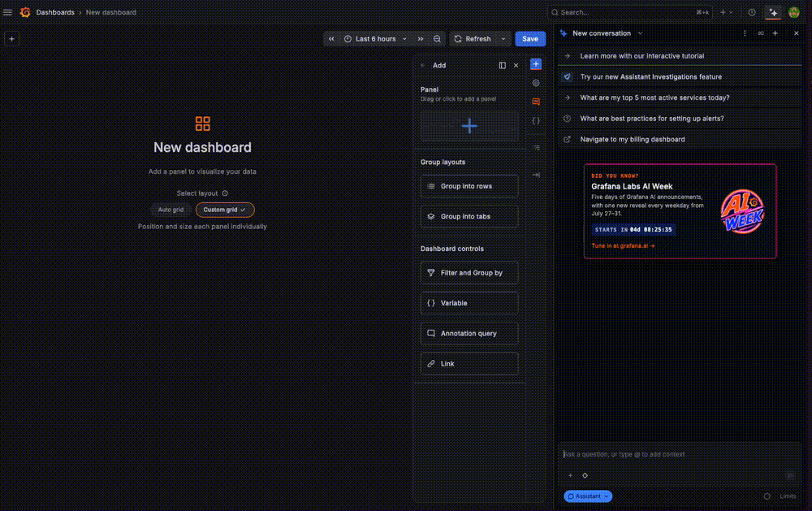
Task: Click the dock pane icon in Add header
Action: click(503, 65)
